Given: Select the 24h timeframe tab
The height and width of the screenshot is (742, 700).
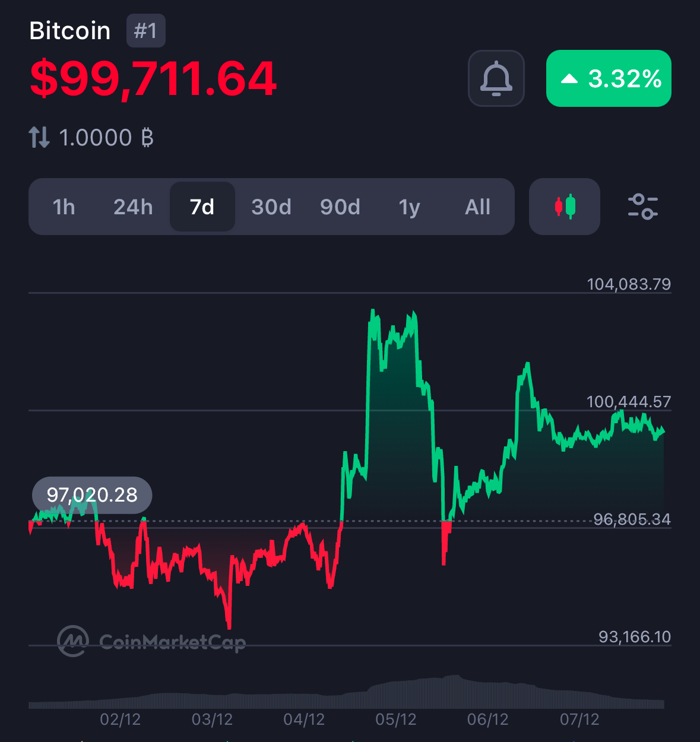Looking at the screenshot, I should (133, 207).
